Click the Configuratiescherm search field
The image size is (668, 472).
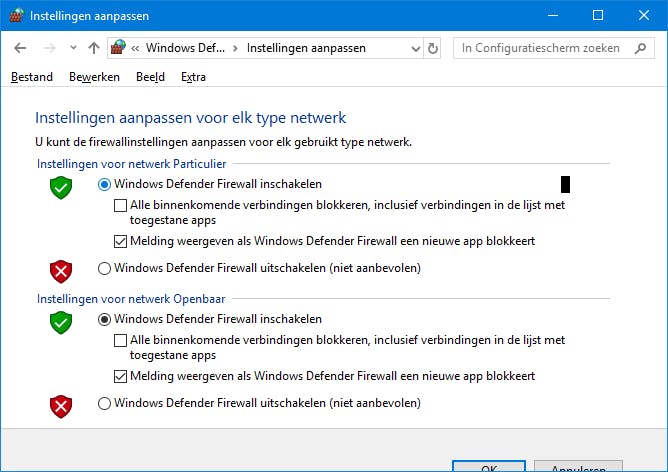point(554,48)
